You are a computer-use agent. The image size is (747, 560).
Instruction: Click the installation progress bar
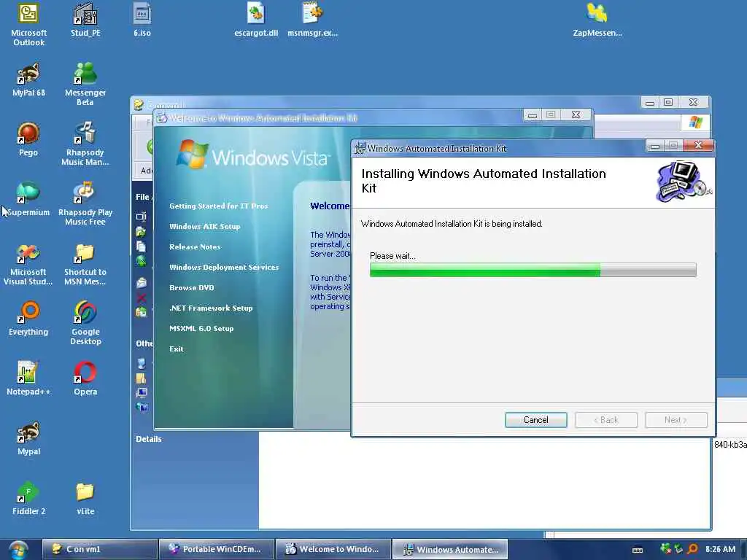tap(533, 270)
